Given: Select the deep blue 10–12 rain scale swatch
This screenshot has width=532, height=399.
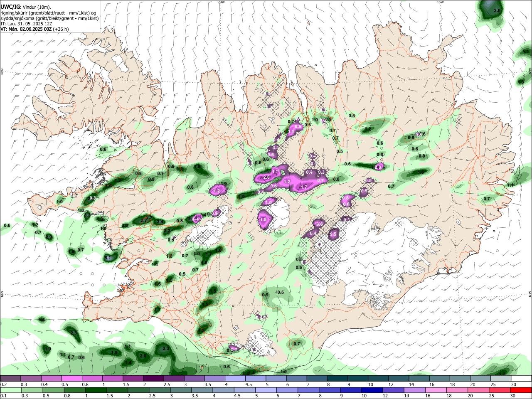Looking at the screenshot, I should pos(372,390).
